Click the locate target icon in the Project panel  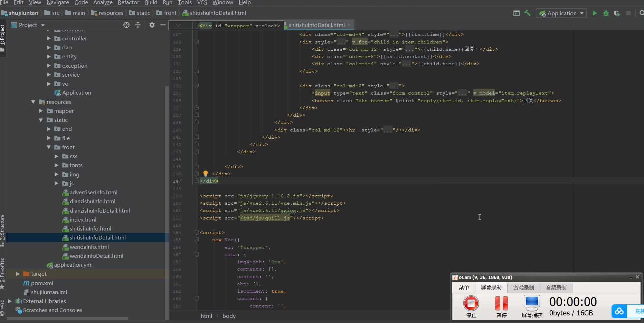126,25
